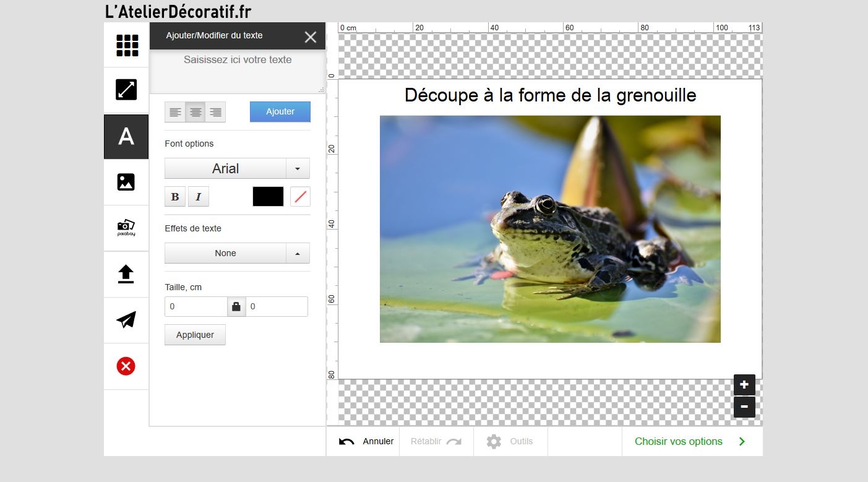Screen dimensions: 868x482
Task: Open the Arial font dropdown arrow
Action: (298, 169)
